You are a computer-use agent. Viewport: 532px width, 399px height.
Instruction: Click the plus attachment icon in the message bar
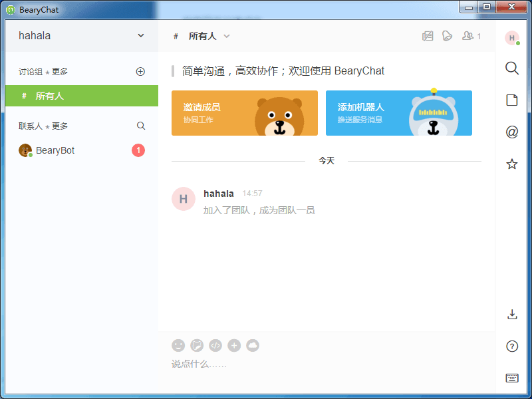pos(234,345)
